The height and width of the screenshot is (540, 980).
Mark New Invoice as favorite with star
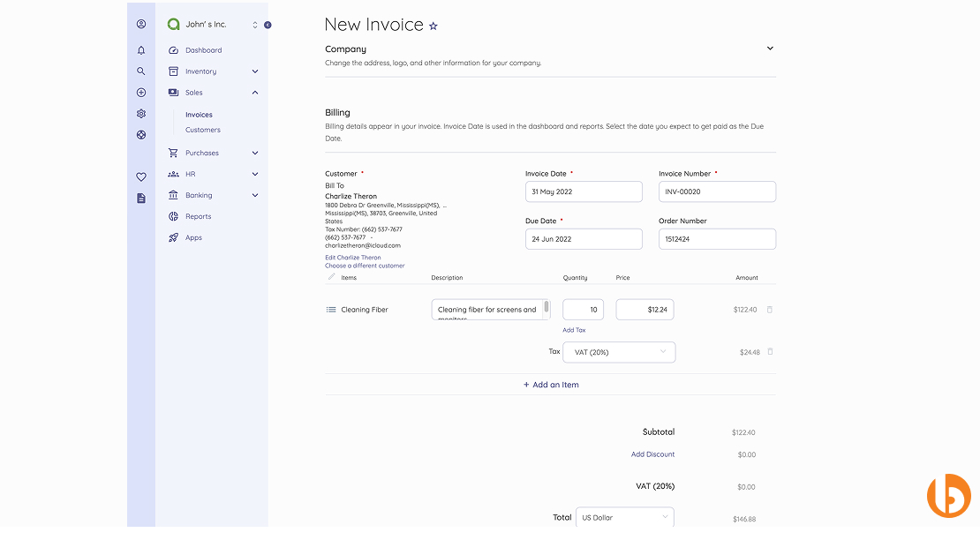(x=433, y=26)
